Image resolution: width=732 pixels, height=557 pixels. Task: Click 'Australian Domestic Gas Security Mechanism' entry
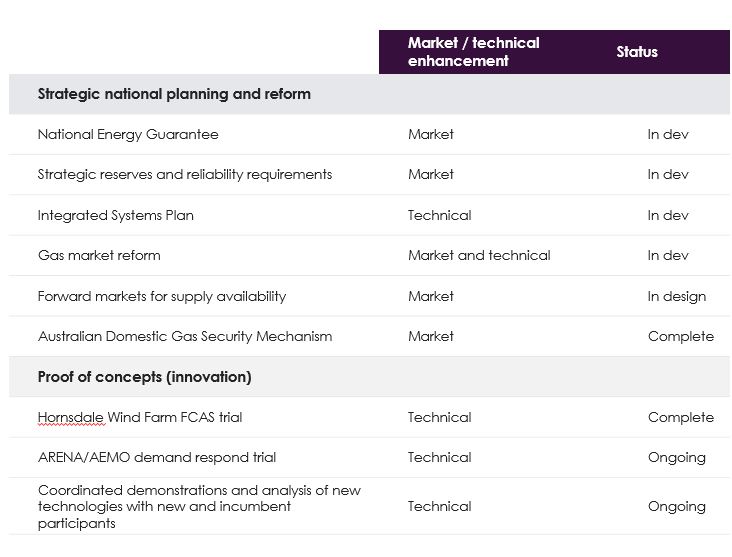pyautogui.click(x=185, y=336)
